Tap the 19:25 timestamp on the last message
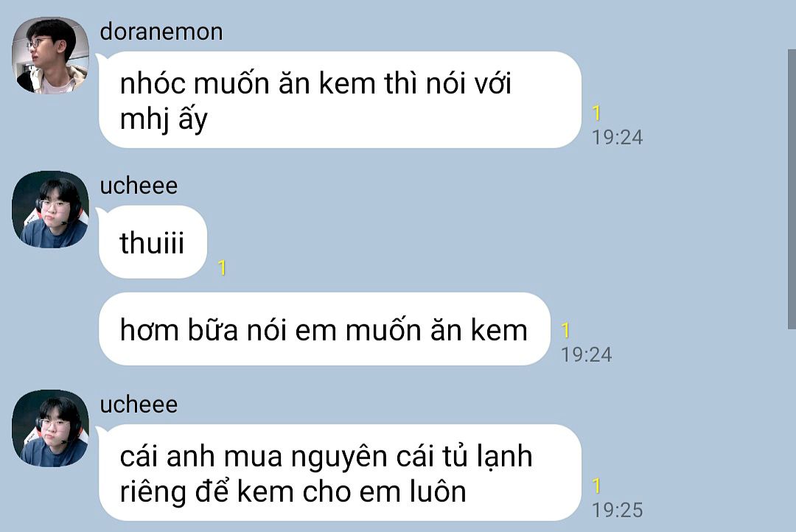Viewport: 796px width, 532px height. pos(618,510)
